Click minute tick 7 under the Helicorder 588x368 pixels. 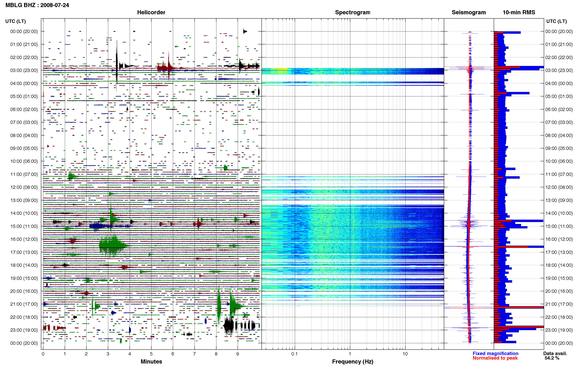coord(194,354)
